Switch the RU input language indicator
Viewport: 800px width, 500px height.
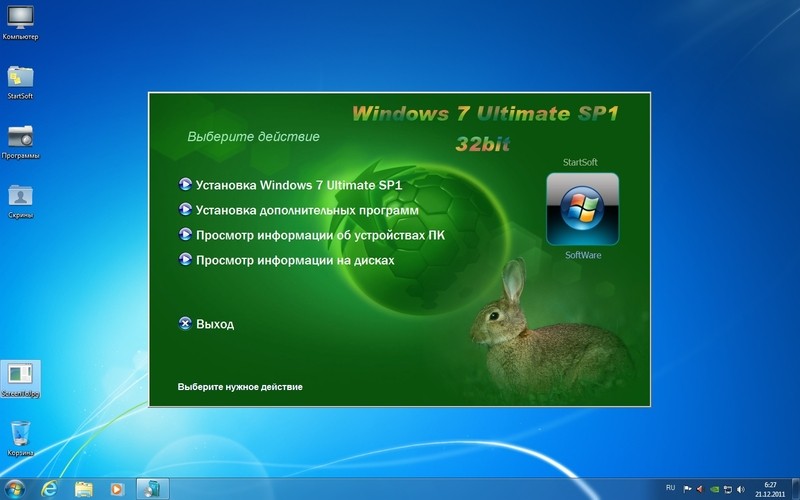(670, 488)
